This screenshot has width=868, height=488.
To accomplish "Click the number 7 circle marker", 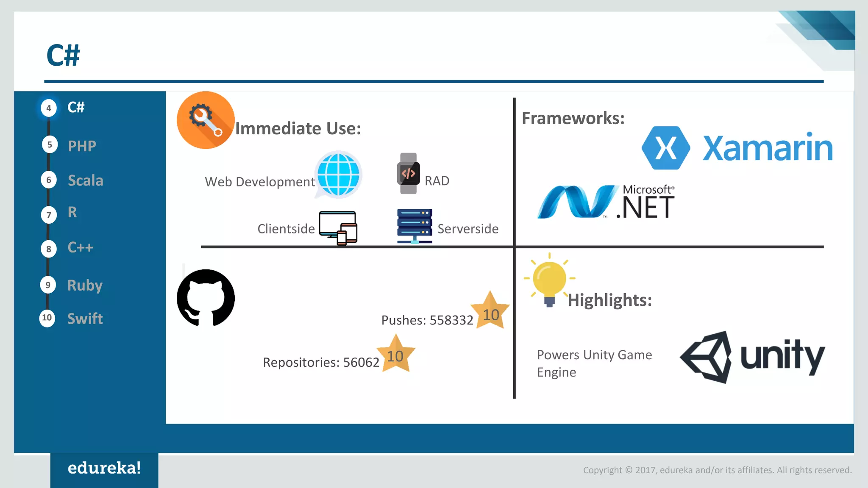I will pyautogui.click(x=49, y=215).
